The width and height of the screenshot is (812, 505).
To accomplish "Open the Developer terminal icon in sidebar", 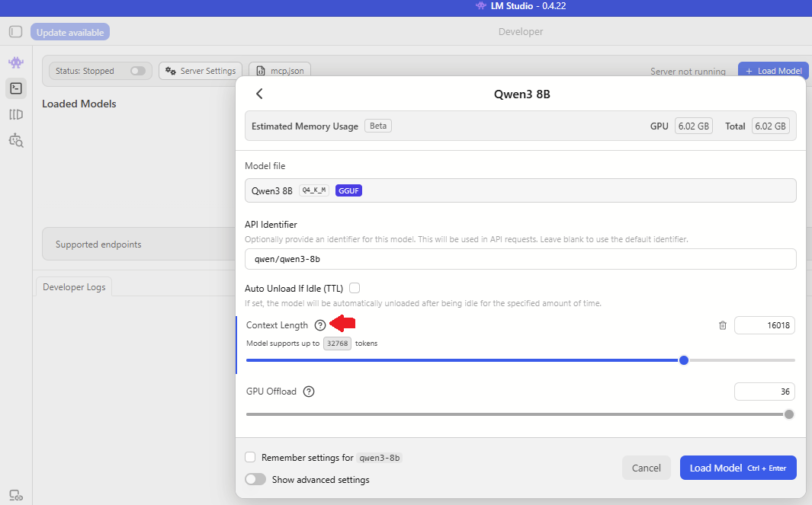I will (16, 88).
